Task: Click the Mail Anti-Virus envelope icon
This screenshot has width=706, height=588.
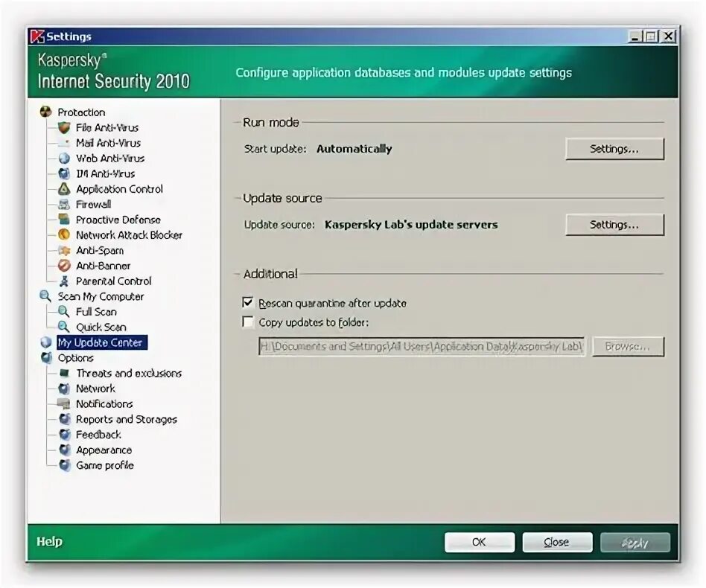Action: coord(64,143)
